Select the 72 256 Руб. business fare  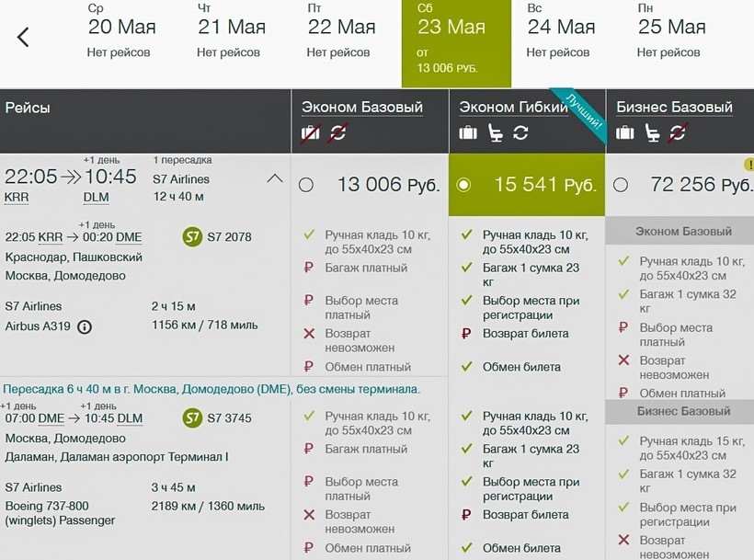coord(621,185)
